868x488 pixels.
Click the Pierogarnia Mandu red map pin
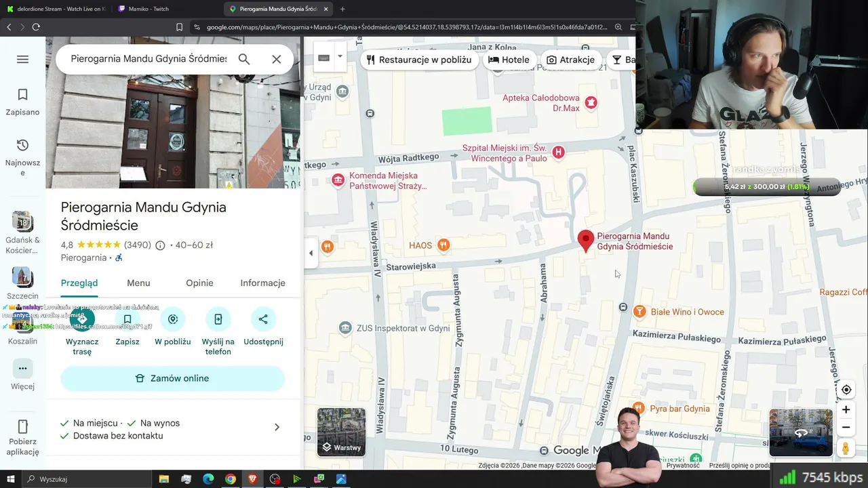pos(586,241)
